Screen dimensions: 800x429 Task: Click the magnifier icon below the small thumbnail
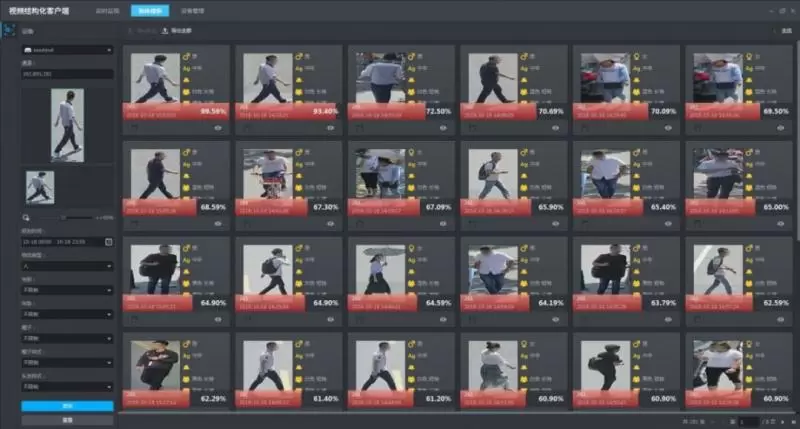(x=25, y=217)
